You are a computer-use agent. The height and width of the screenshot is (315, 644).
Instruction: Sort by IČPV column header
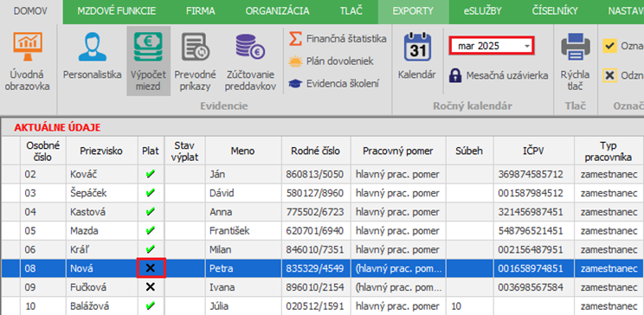pos(534,151)
